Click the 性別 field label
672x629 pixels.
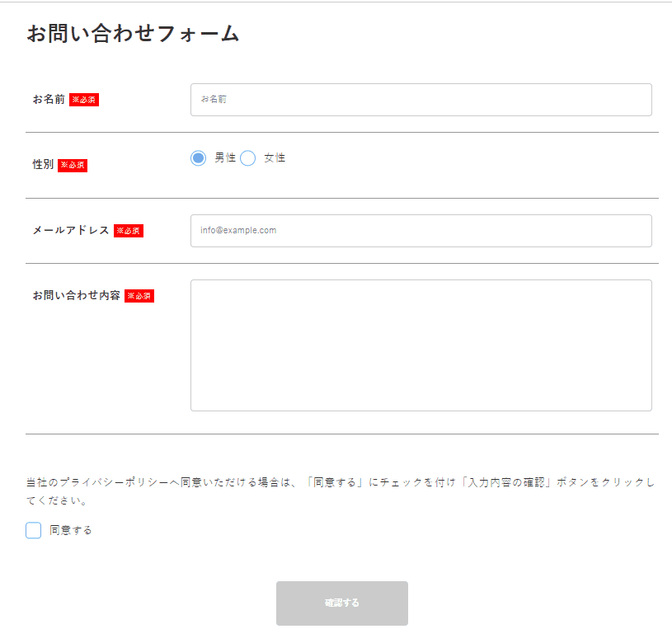[43, 165]
